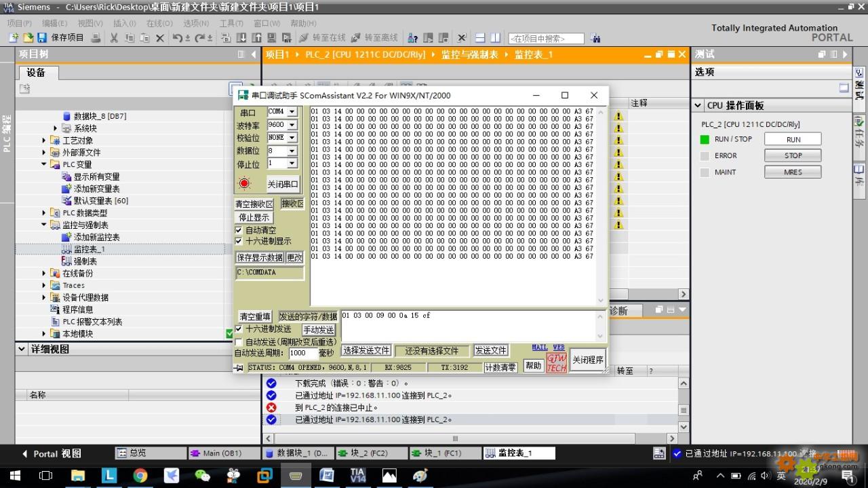Click the 保存显示数据 button
Image resolution: width=868 pixels, height=488 pixels.
tap(260, 258)
